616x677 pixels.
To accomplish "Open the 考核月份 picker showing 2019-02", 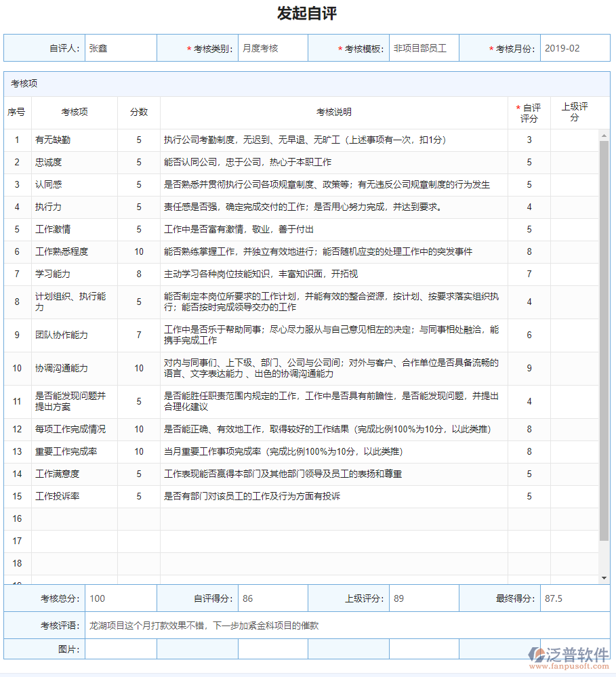I will [x=574, y=47].
